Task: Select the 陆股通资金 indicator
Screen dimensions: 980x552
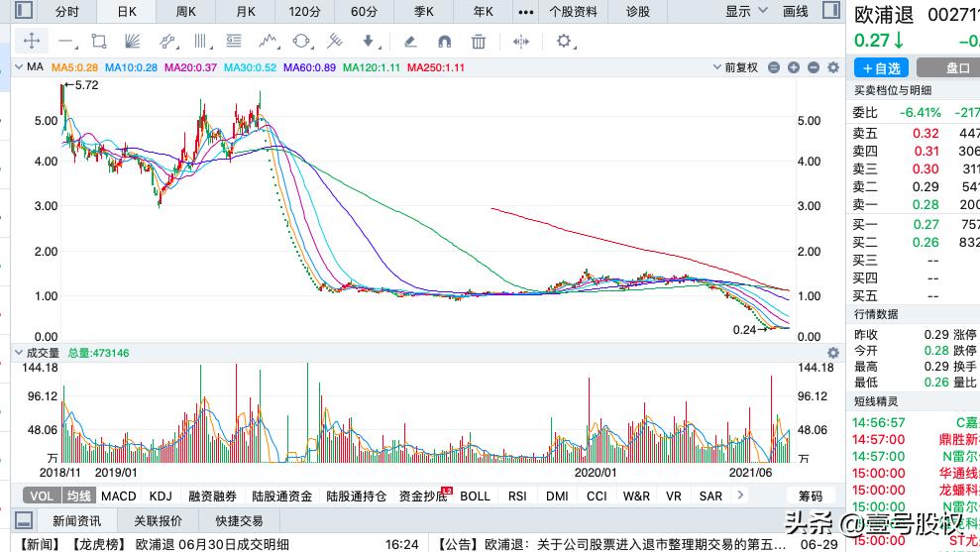Action: [x=281, y=496]
